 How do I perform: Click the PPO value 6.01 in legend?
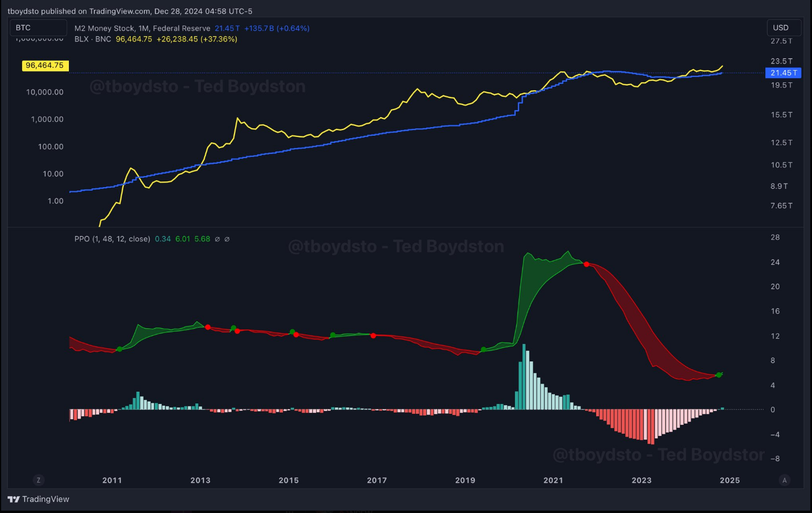(183, 239)
